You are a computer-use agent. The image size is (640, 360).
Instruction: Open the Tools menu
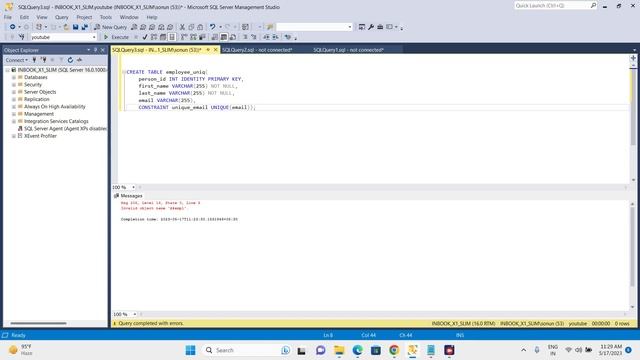106,17
